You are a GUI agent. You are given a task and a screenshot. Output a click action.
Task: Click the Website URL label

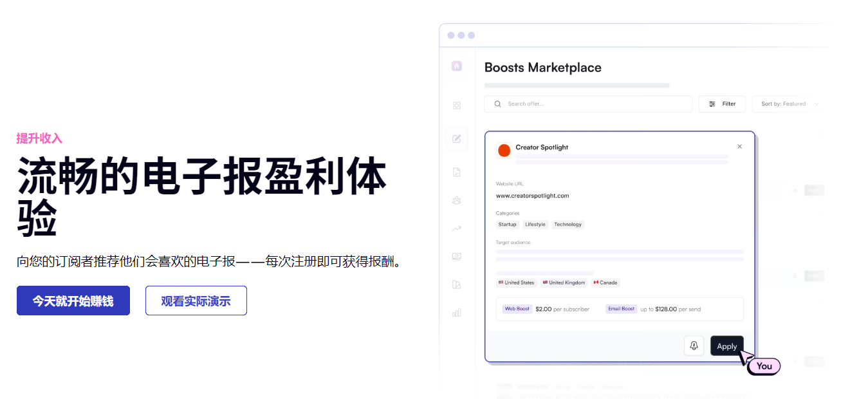pos(510,184)
